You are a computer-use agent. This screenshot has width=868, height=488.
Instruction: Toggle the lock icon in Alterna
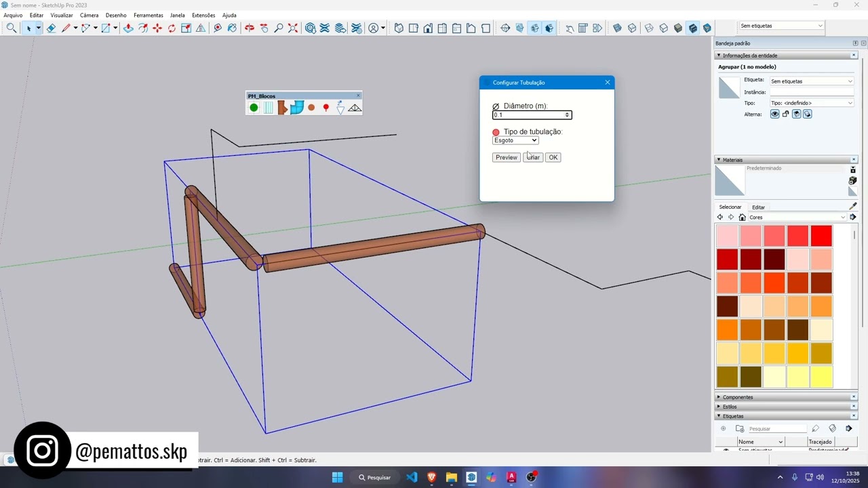click(785, 114)
